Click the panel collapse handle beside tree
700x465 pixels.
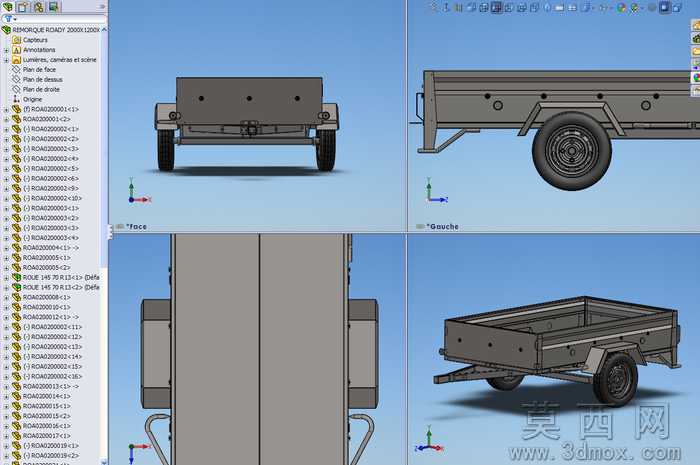pyautogui.click(x=110, y=231)
